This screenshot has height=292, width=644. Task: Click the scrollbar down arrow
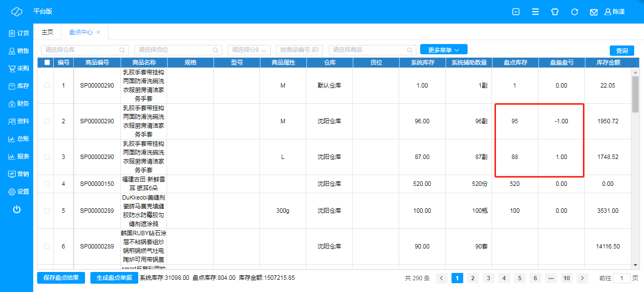pos(635,265)
